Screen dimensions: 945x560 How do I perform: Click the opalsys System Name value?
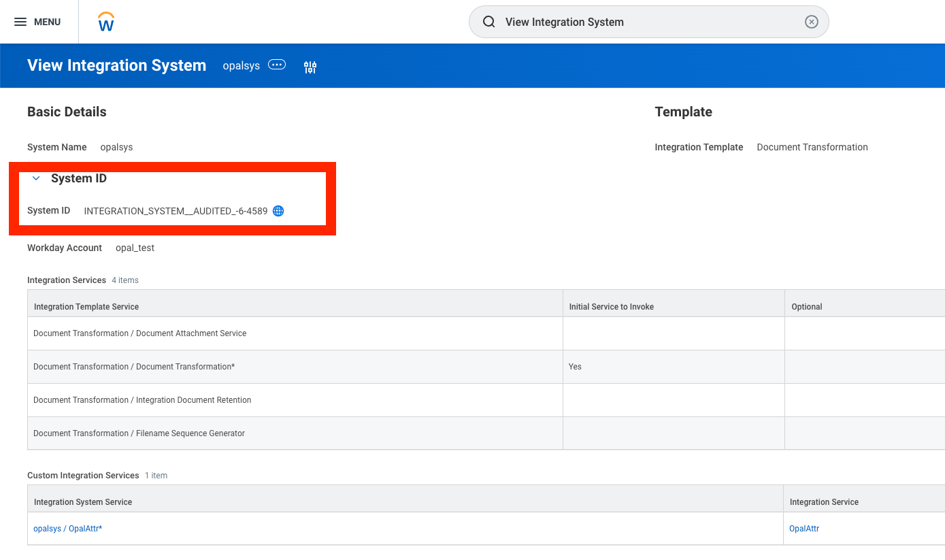click(x=116, y=147)
